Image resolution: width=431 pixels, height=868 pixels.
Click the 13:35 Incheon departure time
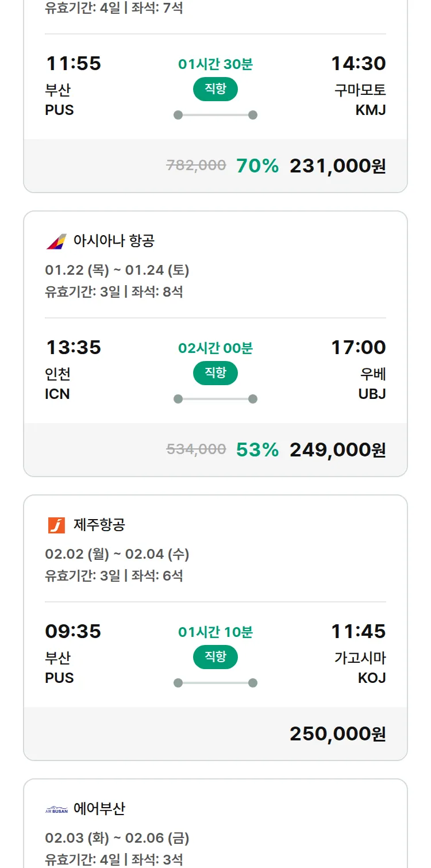[74, 348]
